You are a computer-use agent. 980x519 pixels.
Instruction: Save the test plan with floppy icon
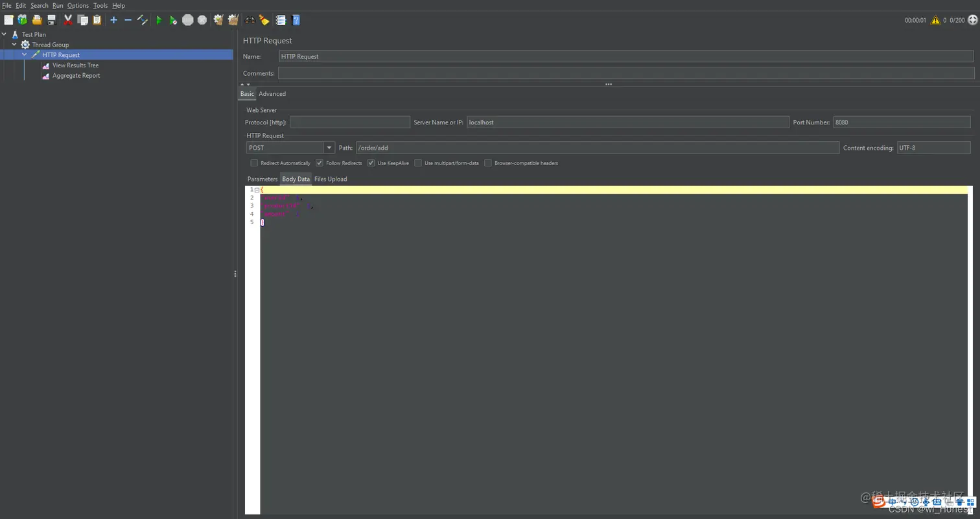point(52,20)
